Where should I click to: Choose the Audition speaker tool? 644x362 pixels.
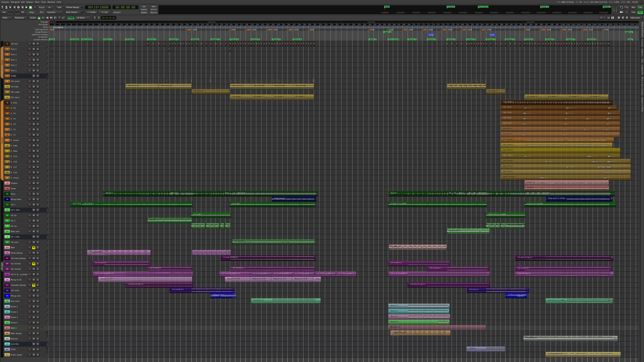(x=51, y=18)
